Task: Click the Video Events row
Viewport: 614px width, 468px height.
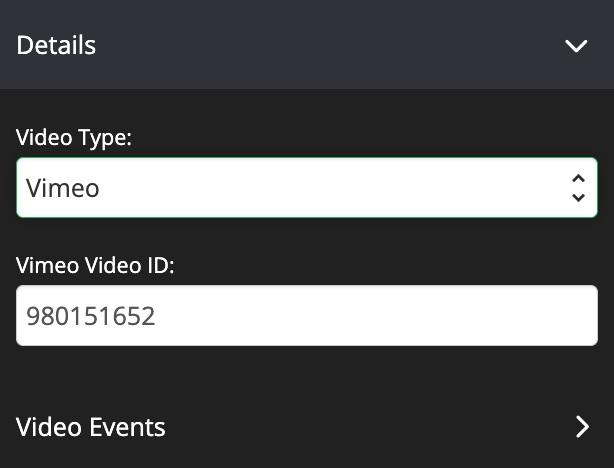Action: pyautogui.click(x=307, y=426)
